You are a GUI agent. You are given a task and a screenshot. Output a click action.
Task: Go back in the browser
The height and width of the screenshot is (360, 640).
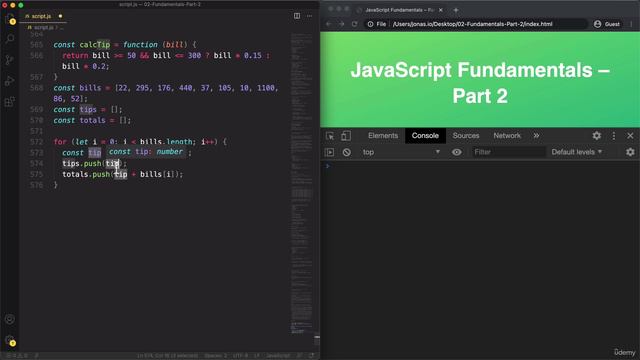click(x=329, y=24)
